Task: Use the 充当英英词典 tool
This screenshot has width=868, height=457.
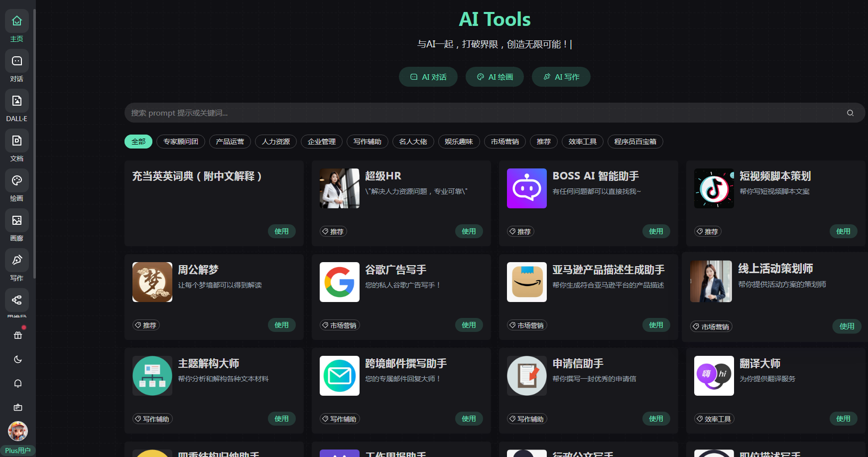Action: point(282,231)
